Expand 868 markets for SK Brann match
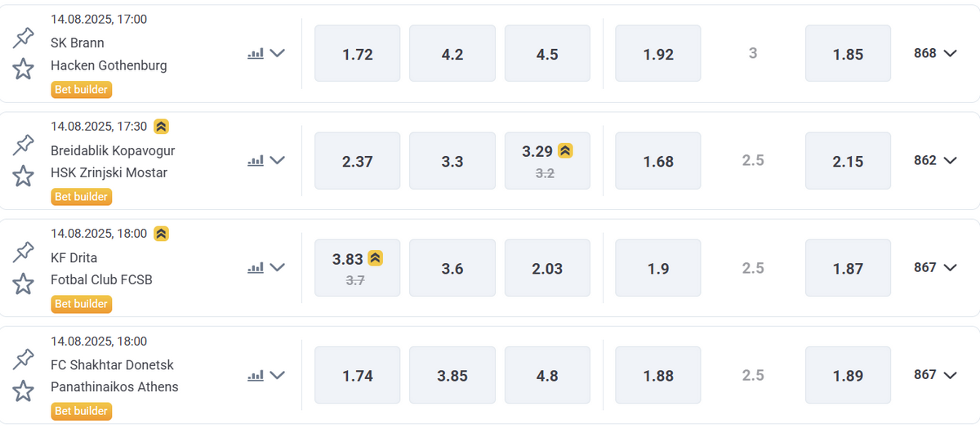The height and width of the screenshot is (433, 980). pyautogui.click(x=935, y=53)
